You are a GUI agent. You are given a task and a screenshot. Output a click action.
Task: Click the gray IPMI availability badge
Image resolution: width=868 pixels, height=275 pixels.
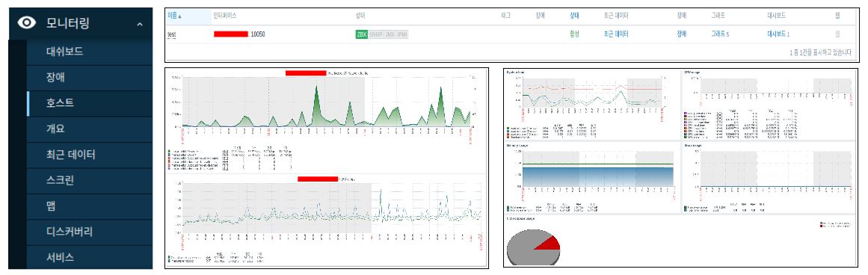coord(402,34)
